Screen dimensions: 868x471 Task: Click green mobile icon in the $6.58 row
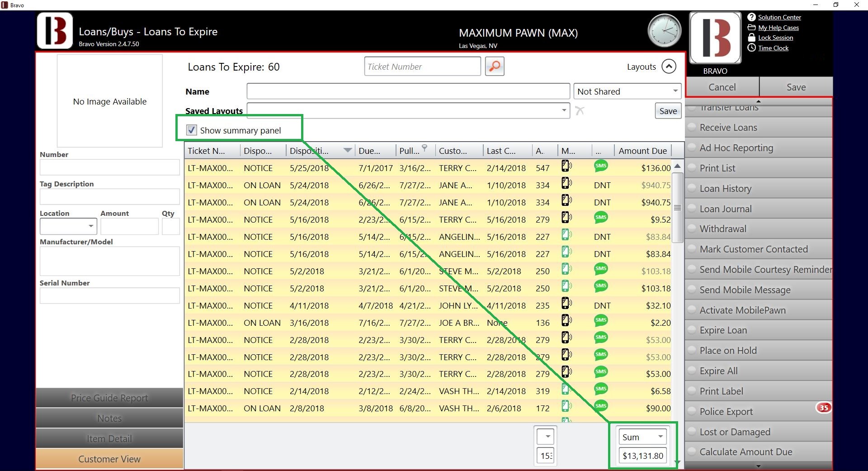[x=566, y=389]
